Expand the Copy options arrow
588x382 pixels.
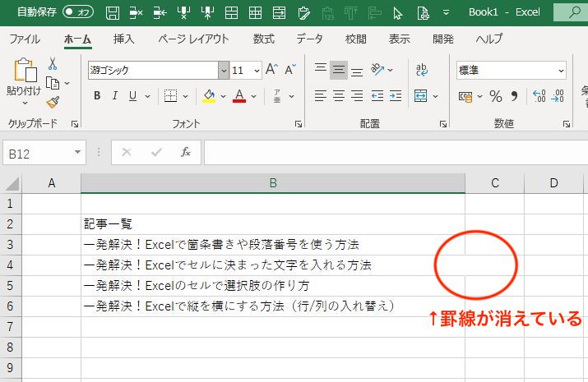coord(67,83)
